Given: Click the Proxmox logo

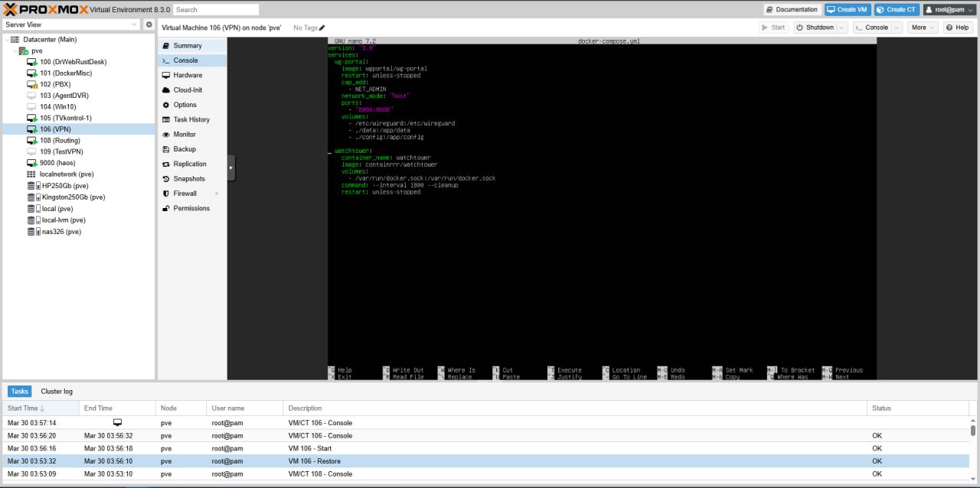Looking at the screenshot, I should (x=44, y=9).
